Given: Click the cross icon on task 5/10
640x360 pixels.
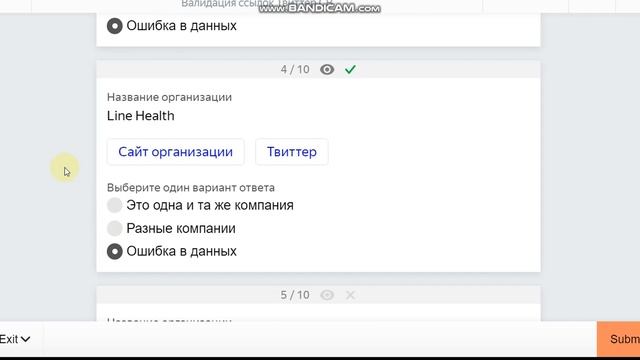Looking at the screenshot, I should 350,295.
